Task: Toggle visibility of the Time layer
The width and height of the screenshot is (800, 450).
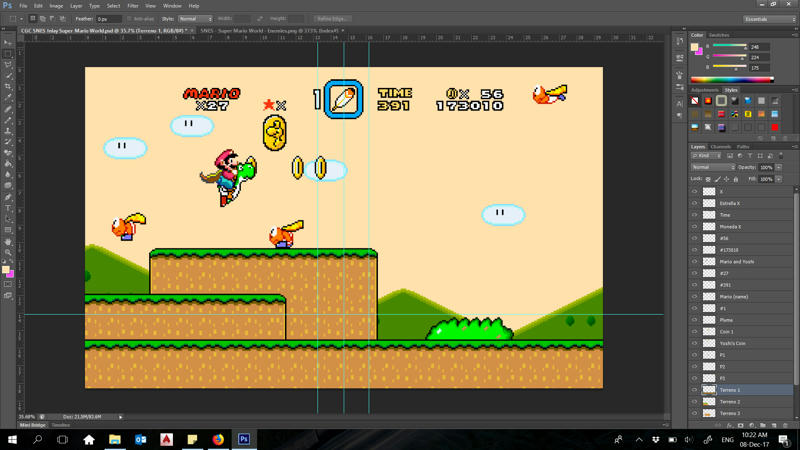Action: click(695, 215)
